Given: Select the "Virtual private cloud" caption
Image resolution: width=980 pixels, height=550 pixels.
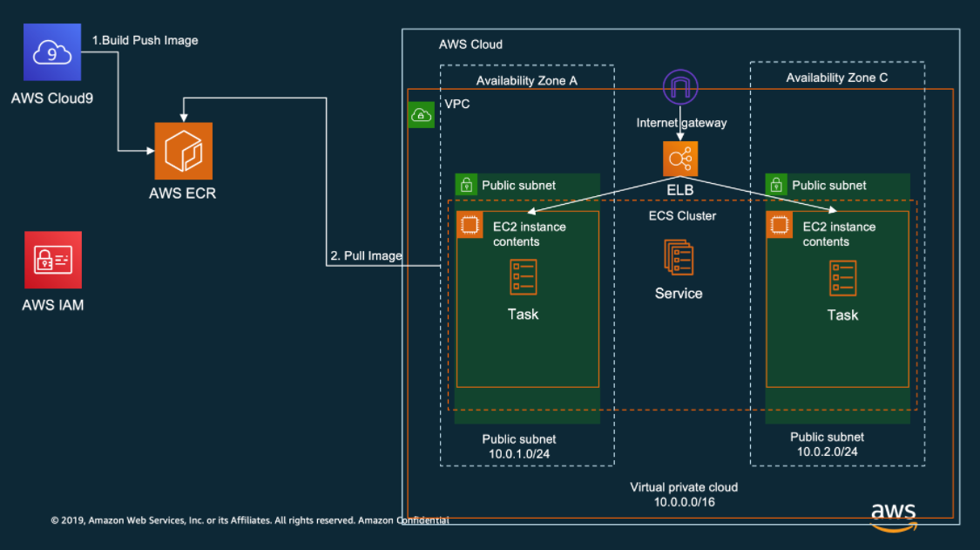Looking at the screenshot, I should point(684,487).
